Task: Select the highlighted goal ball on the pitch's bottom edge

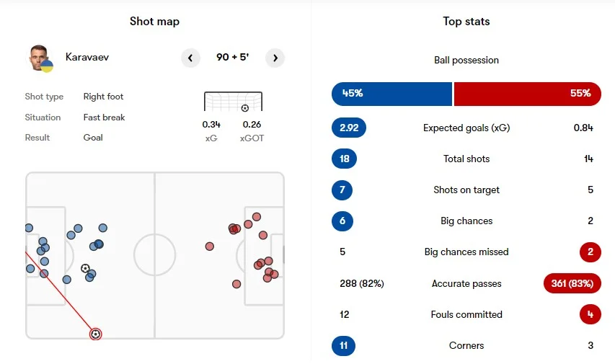Action: coord(95,334)
